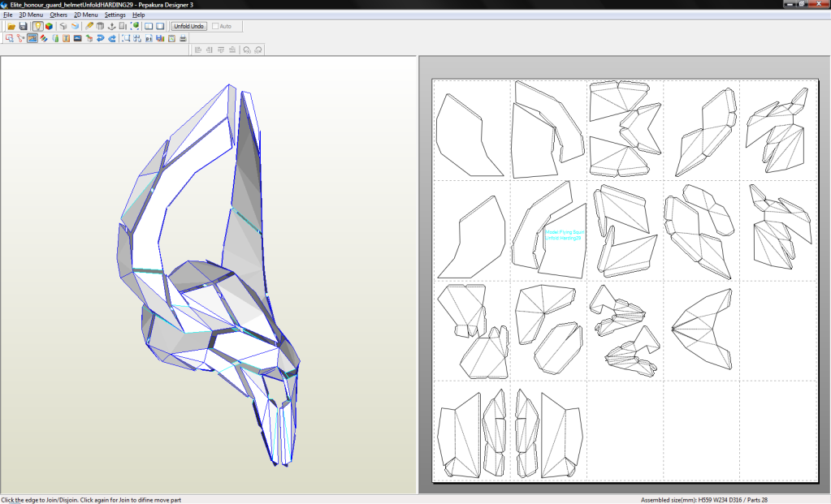Click the printer icon
This screenshot has width=831, height=504.
(x=183, y=38)
